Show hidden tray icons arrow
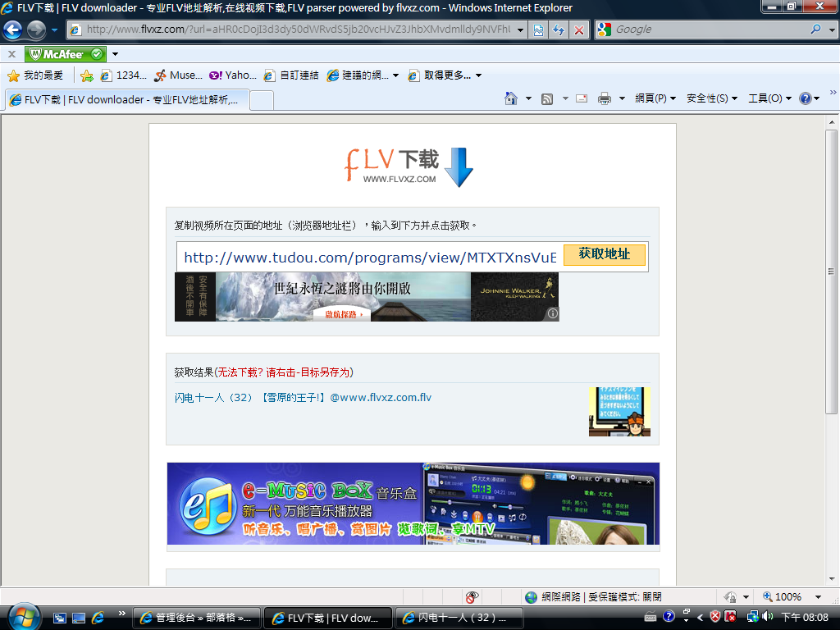Viewport: 840px width, 630px height. click(x=700, y=617)
